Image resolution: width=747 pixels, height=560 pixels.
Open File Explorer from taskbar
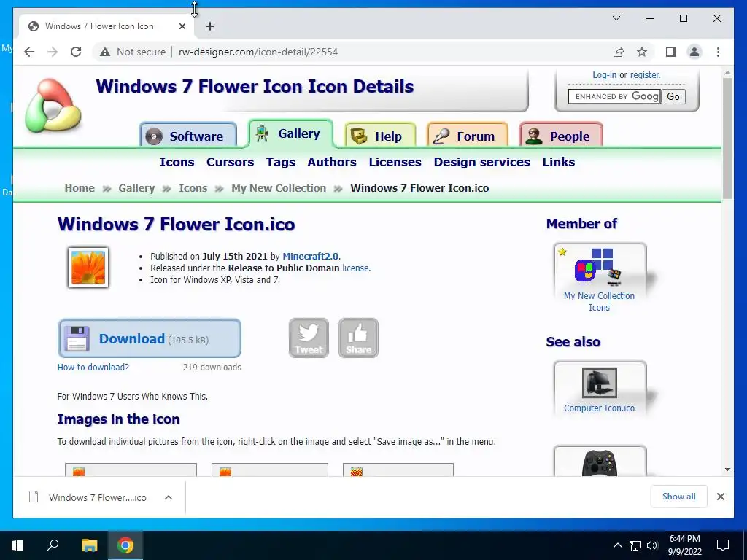coord(89,545)
